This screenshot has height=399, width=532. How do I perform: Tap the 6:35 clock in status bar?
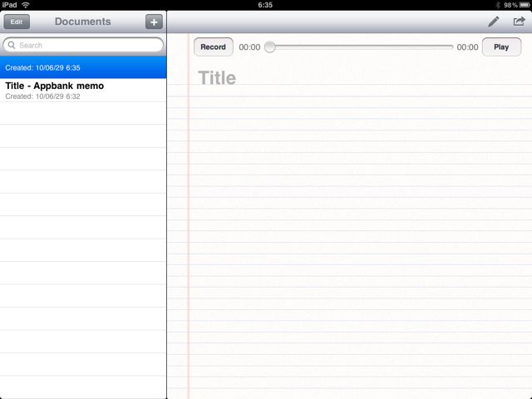pyautogui.click(x=265, y=5)
